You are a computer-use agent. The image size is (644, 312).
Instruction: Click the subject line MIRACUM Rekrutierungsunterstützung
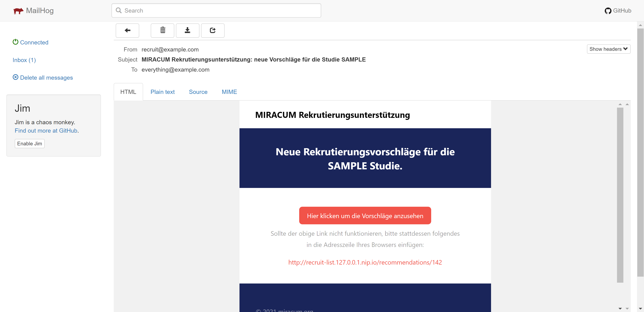tap(254, 60)
